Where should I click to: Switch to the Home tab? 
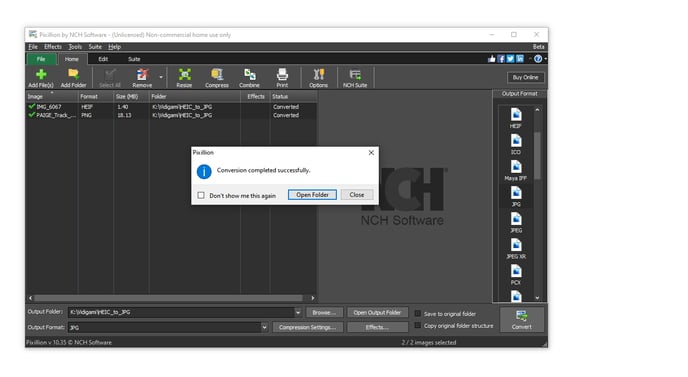pyautogui.click(x=72, y=59)
